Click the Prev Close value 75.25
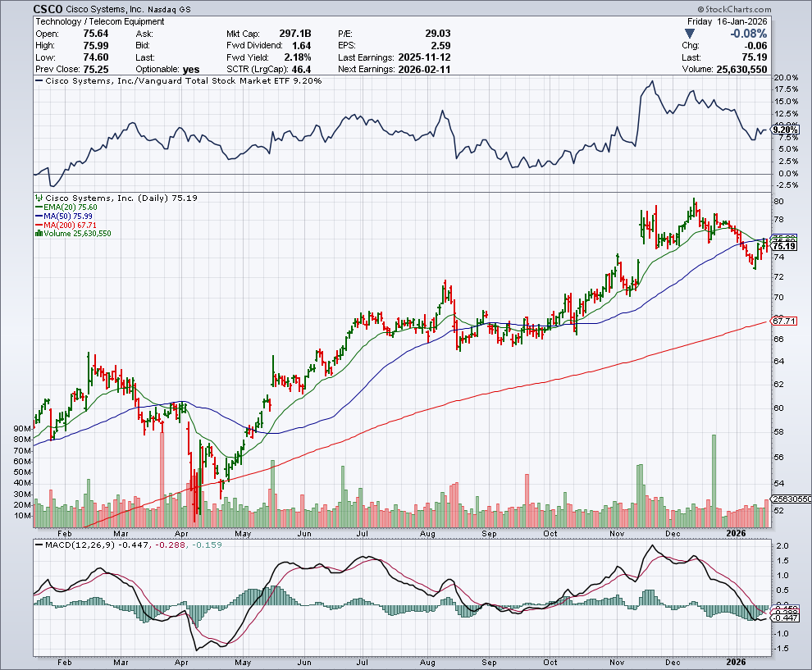 click(96, 69)
